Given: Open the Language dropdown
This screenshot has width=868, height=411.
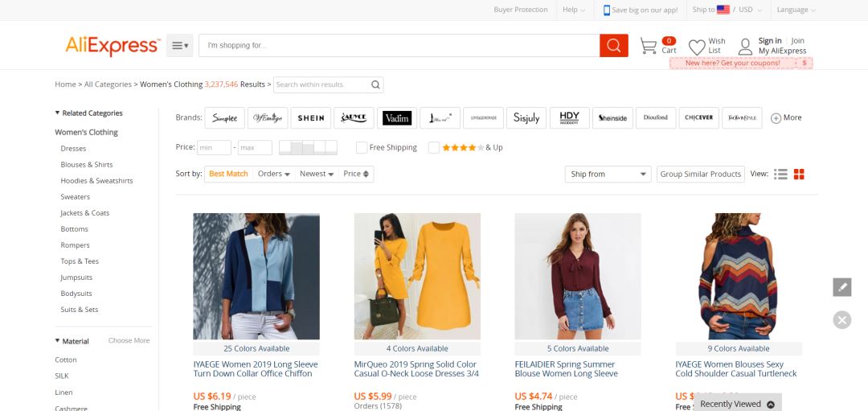Looking at the screenshot, I should (796, 10).
